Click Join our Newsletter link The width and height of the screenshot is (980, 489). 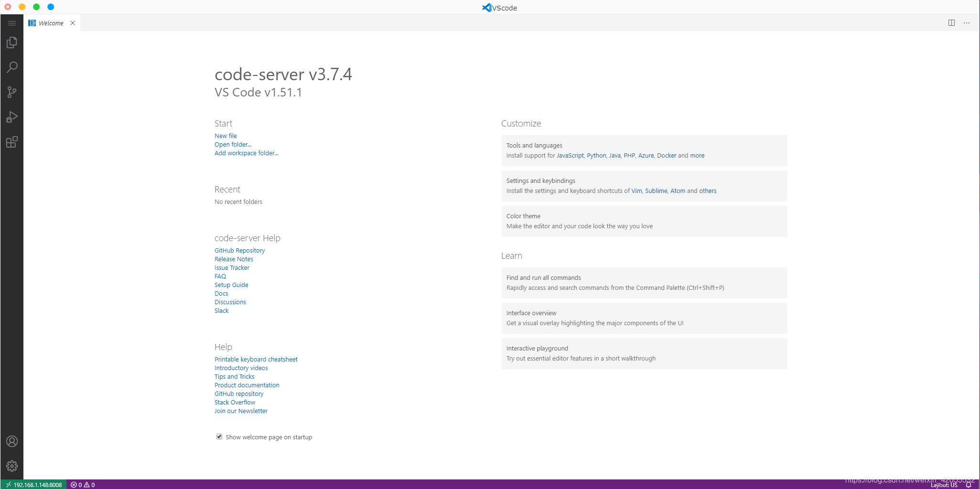[x=241, y=411]
